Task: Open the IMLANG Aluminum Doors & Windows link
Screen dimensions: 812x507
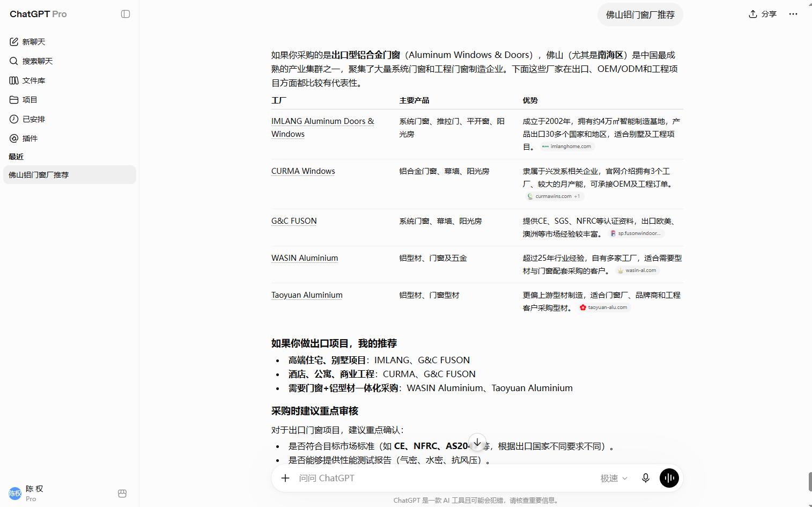Action: (322, 128)
